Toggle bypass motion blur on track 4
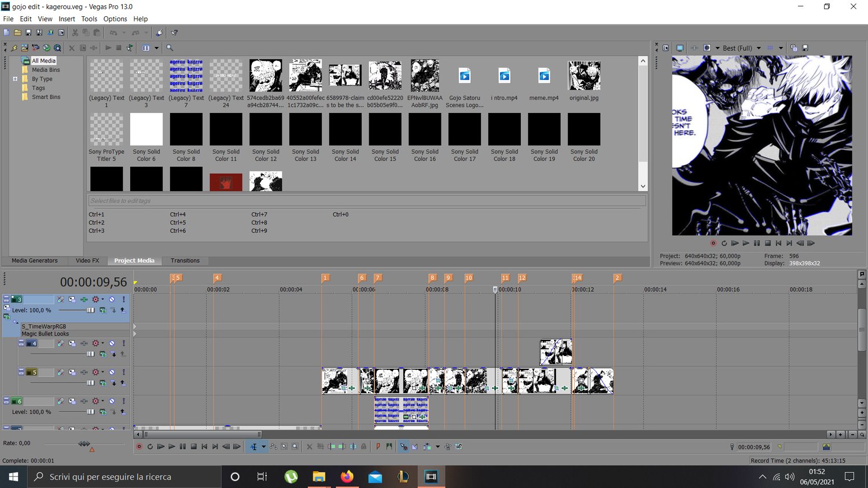This screenshot has width=868, height=488. point(60,343)
